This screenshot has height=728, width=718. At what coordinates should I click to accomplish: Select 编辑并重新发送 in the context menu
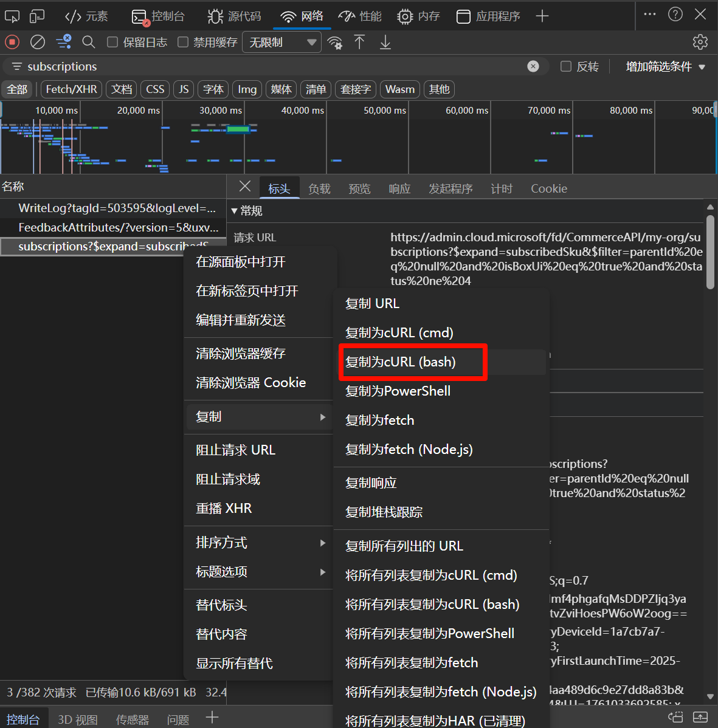click(x=241, y=320)
